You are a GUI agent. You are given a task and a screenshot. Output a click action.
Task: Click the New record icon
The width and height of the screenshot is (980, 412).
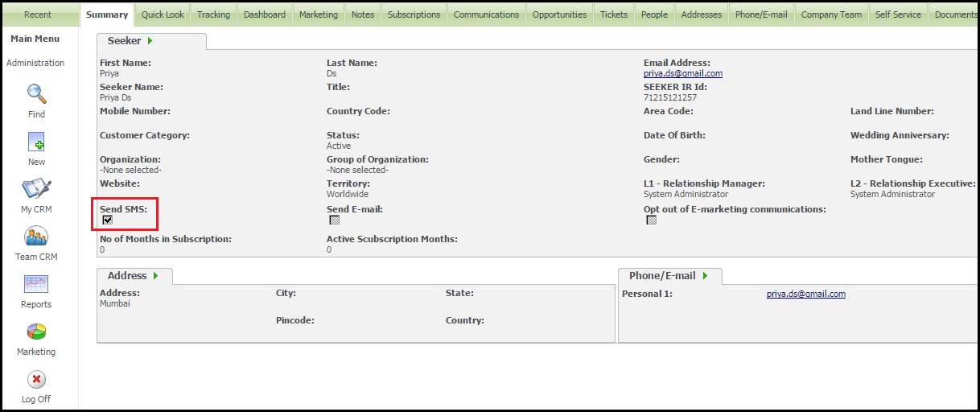click(x=37, y=142)
